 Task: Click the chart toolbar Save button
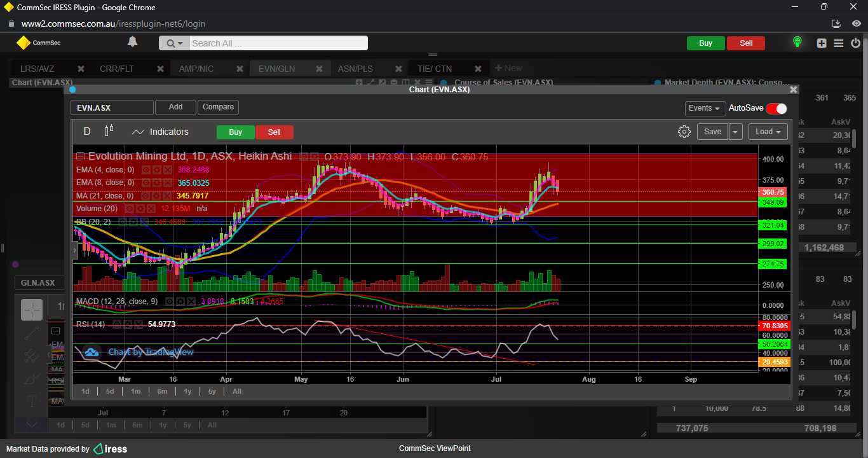pyautogui.click(x=712, y=132)
